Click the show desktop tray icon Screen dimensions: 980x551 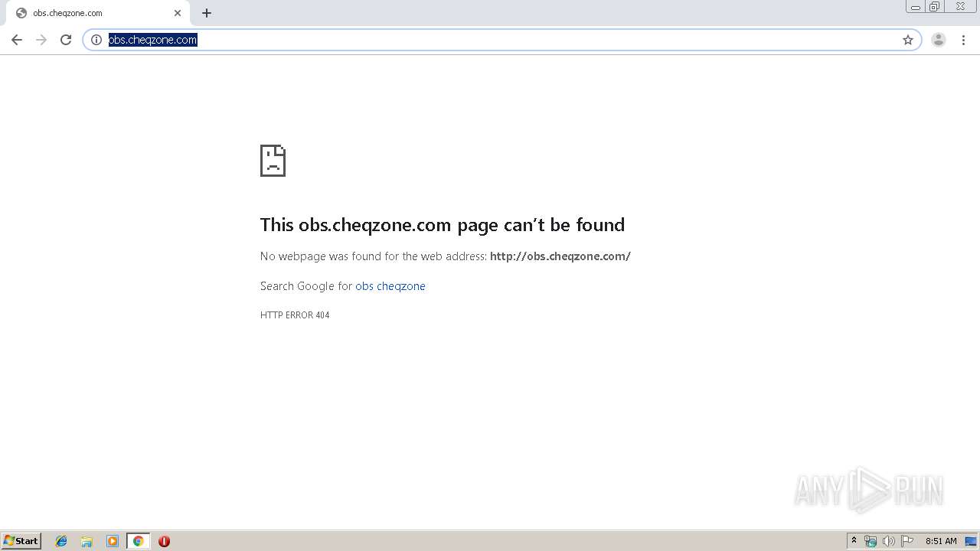[x=972, y=541]
